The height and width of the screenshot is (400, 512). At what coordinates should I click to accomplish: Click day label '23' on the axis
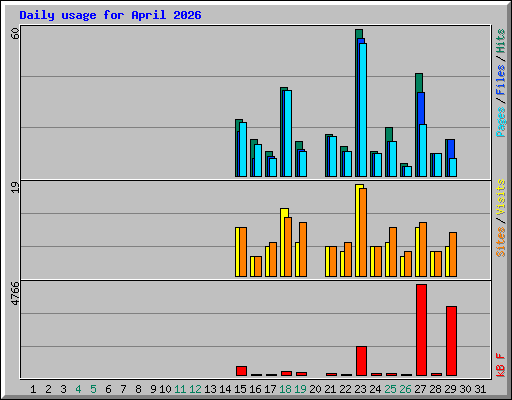360,389
